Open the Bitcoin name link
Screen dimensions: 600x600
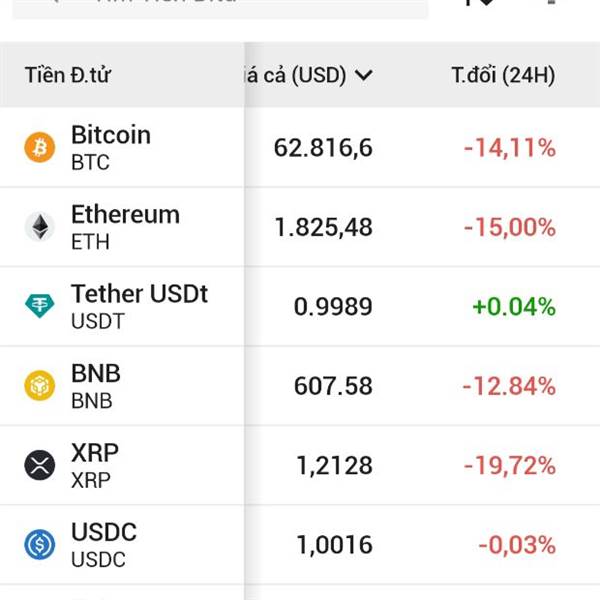(x=111, y=135)
